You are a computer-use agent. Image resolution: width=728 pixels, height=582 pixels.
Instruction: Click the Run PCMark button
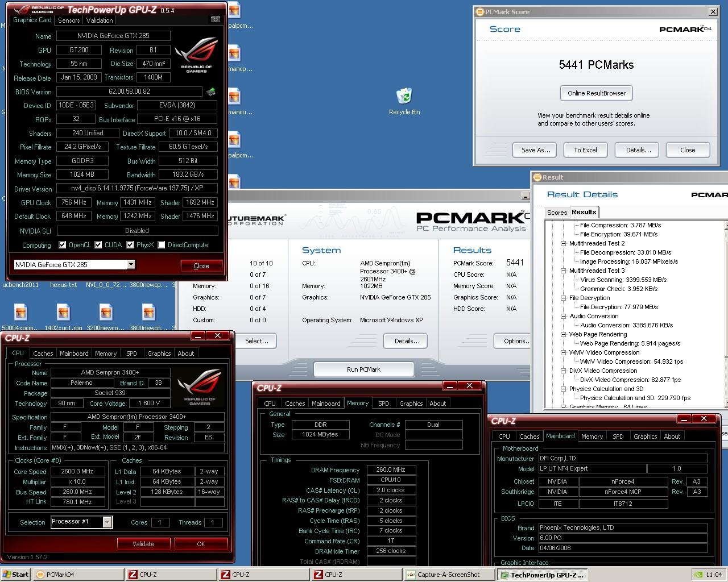(363, 369)
